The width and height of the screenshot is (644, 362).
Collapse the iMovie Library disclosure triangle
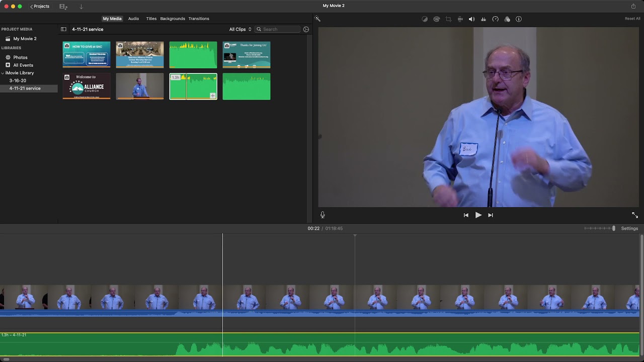tap(3, 73)
